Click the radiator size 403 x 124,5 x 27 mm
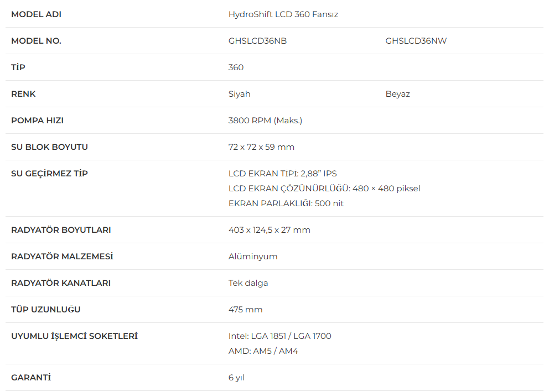This screenshot has height=392, width=549. (x=269, y=230)
